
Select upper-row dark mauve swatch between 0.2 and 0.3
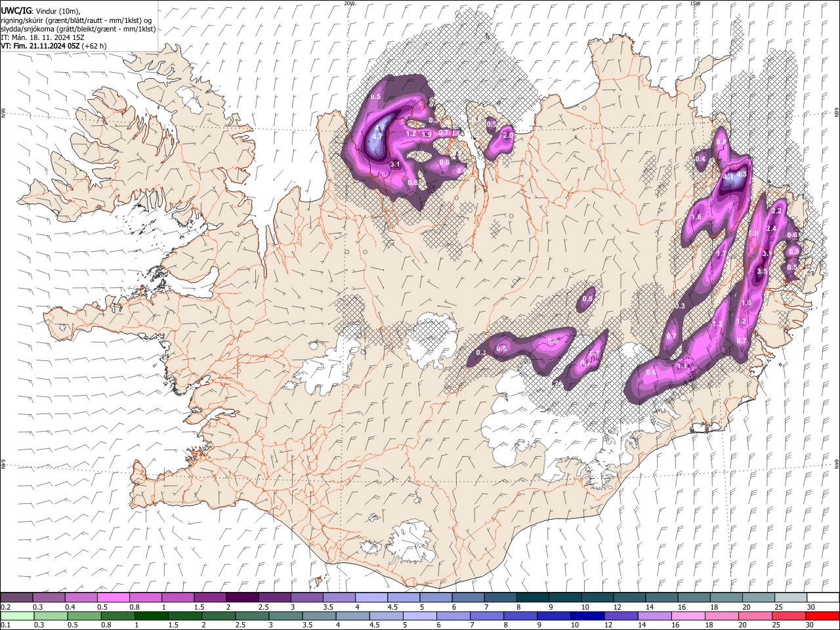click(x=16, y=598)
